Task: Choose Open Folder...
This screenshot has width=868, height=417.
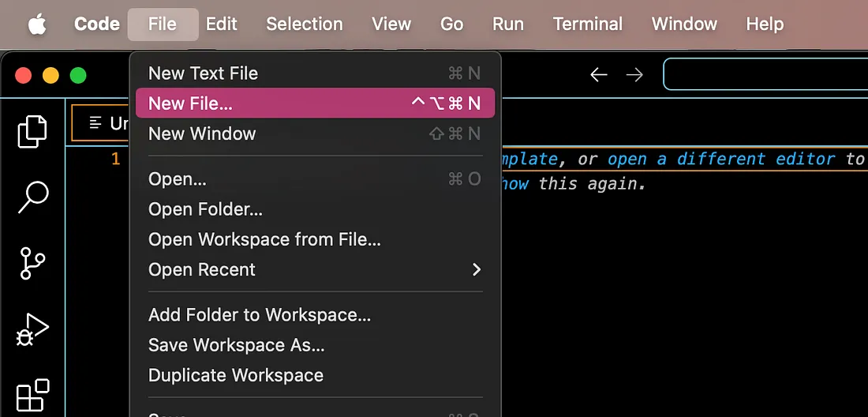Action: point(315,209)
